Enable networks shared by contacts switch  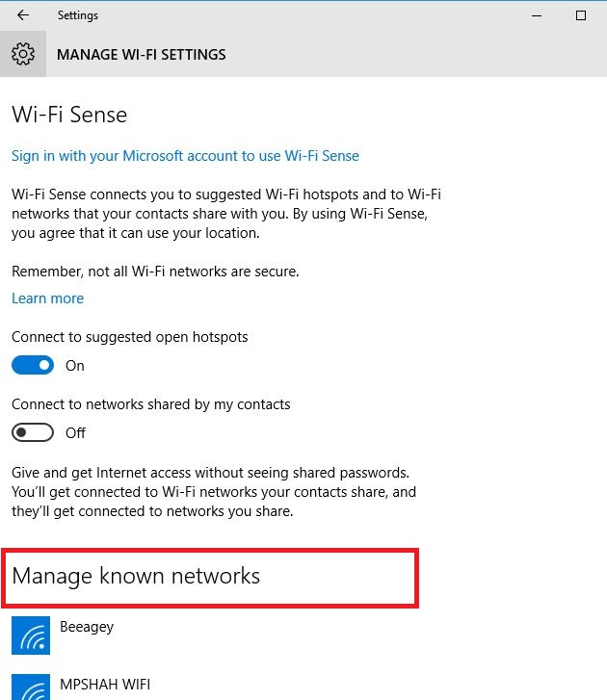coord(33,432)
